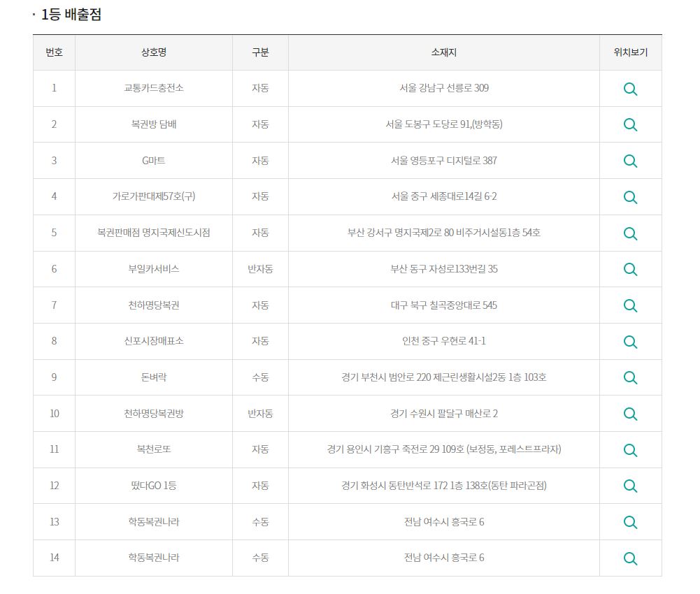Select the 1등 배출점 heading

(71, 14)
